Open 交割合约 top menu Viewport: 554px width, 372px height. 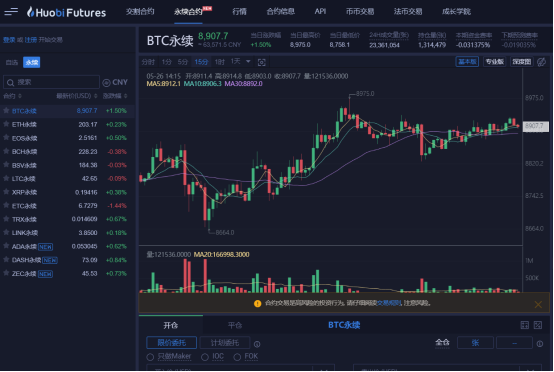(140, 12)
